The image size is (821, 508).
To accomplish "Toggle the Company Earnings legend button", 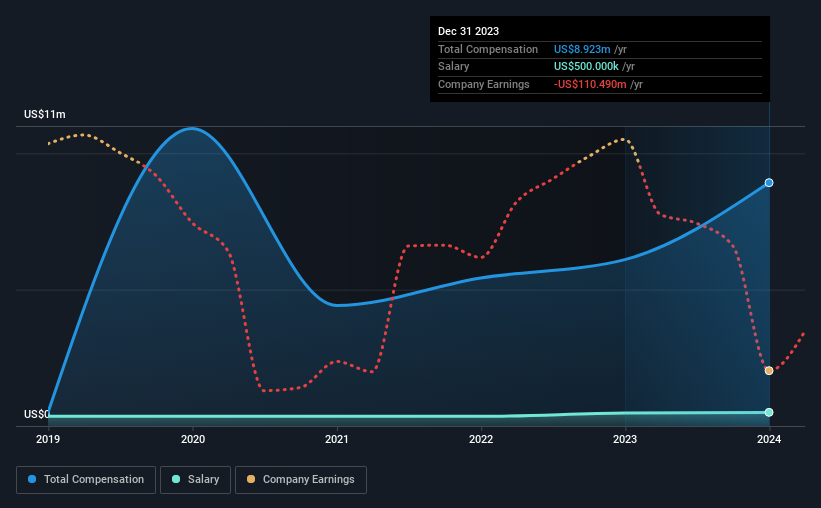I will pos(301,480).
